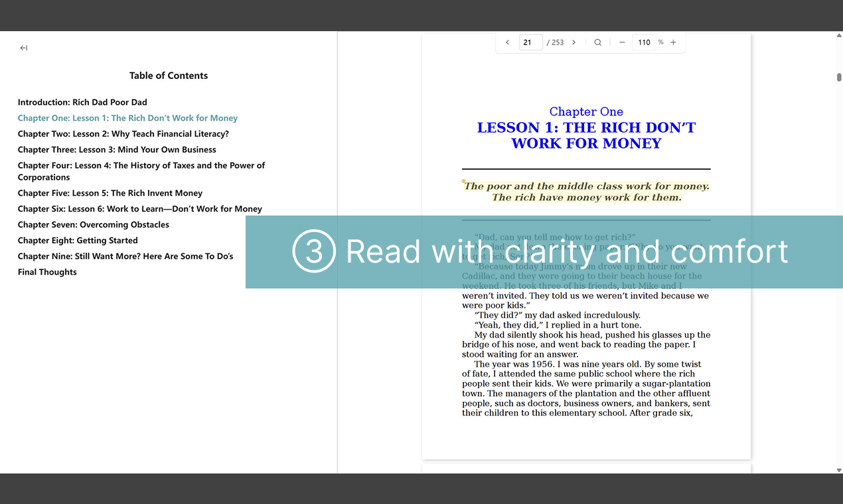Click the heading "LESSON 1: THE RICH DON'T WORK FOR MONEY"
This screenshot has height=504, width=843.
coord(586,135)
